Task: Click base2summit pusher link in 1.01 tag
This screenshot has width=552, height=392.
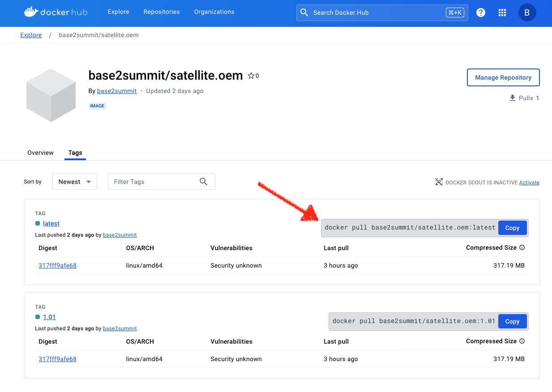Action: [x=120, y=328]
